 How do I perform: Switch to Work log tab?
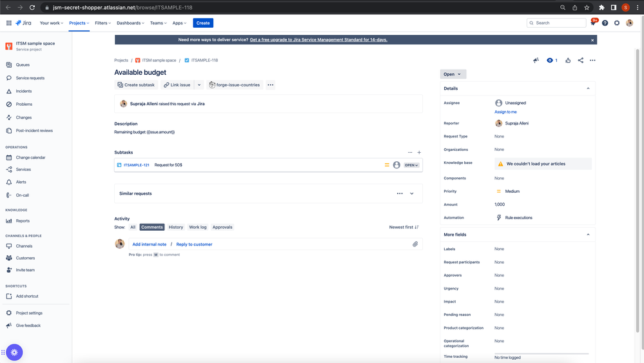pyautogui.click(x=197, y=227)
